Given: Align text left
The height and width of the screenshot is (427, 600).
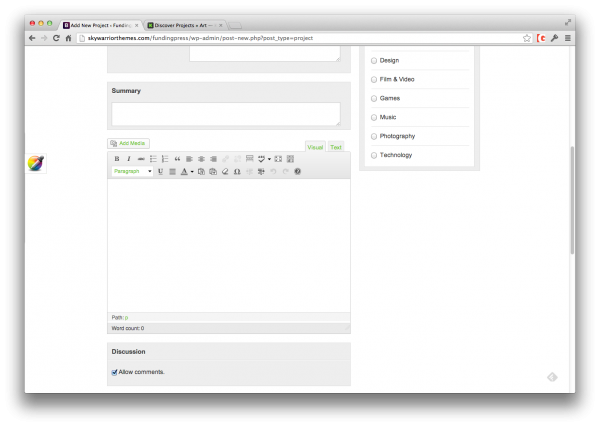Looking at the screenshot, I should [x=189, y=159].
